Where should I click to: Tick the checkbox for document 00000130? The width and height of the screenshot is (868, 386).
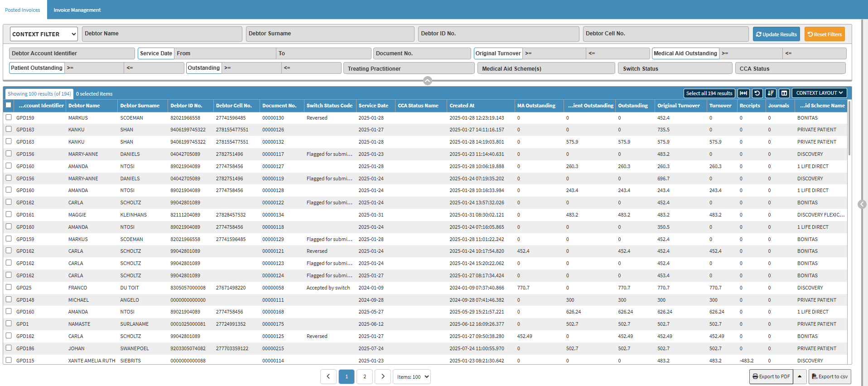9,117
